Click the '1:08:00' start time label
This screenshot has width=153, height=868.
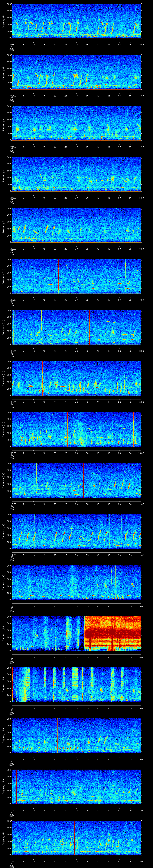click(12, 402)
